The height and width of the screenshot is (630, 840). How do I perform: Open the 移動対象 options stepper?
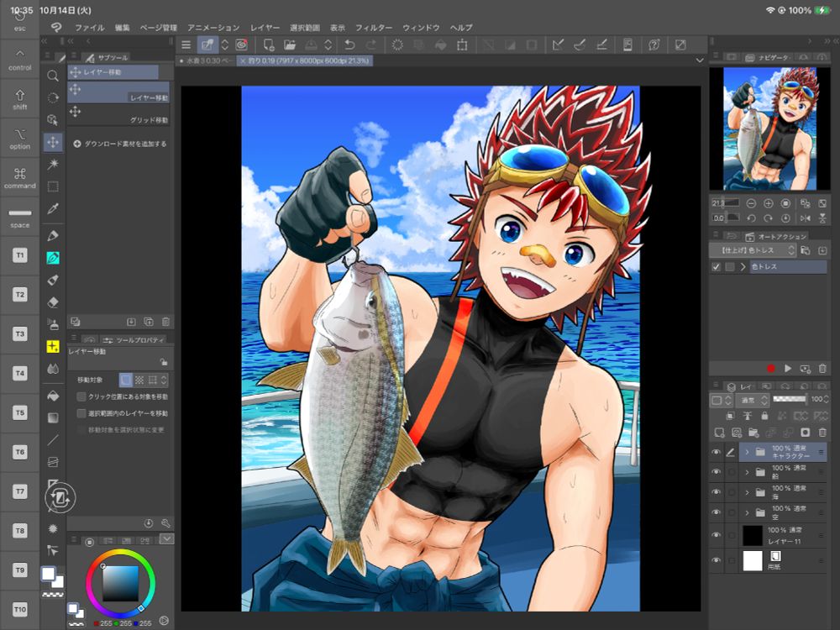(x=164, y=380)
